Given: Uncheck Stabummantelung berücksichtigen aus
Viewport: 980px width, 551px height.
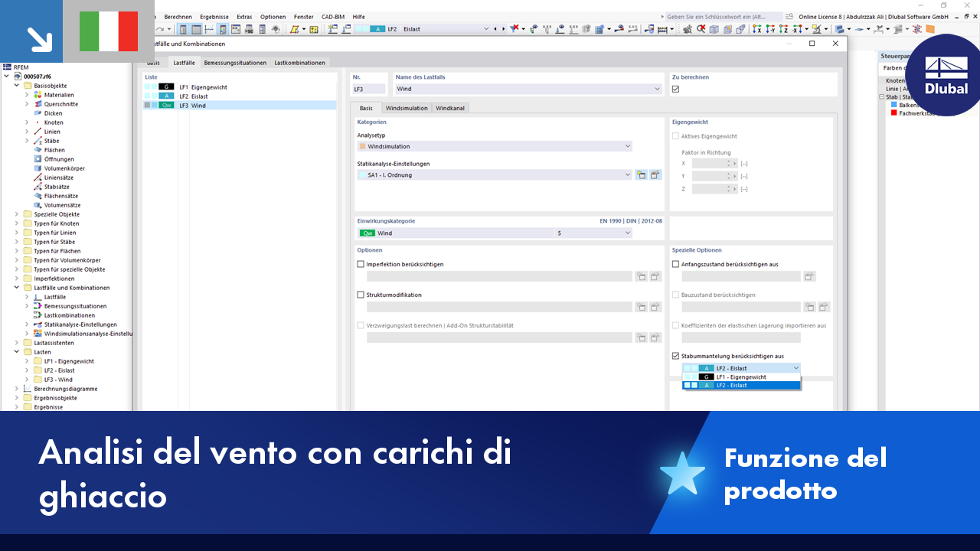Looking at the screenshot, I should point(676,355).
